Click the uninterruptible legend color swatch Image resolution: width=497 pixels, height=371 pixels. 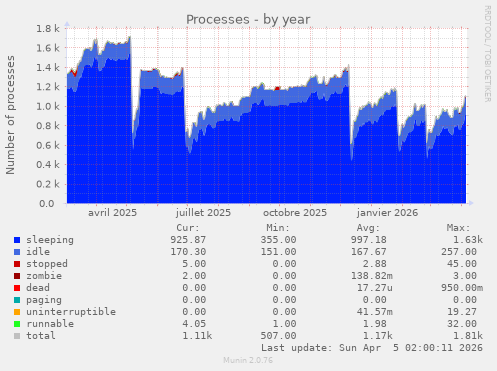[x=17, y=312]
